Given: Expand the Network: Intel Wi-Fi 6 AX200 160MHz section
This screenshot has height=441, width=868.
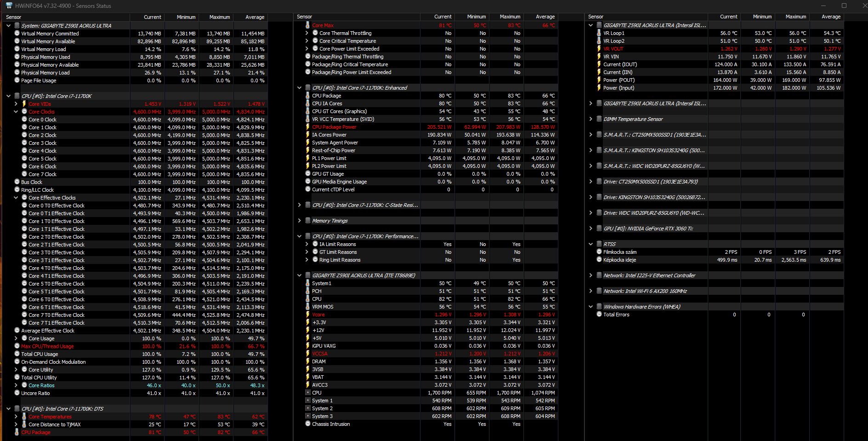Looking at the screenshot, I should [590, 291].
